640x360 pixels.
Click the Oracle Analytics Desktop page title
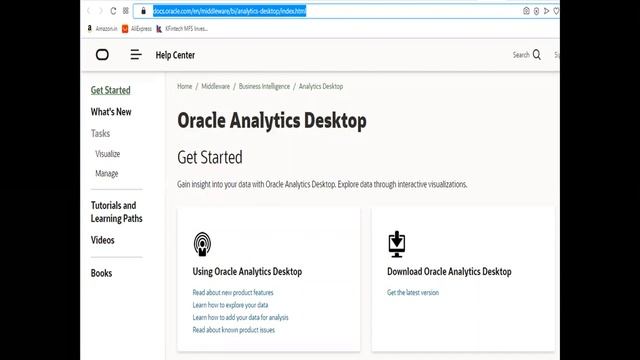(x=272, y=121)
